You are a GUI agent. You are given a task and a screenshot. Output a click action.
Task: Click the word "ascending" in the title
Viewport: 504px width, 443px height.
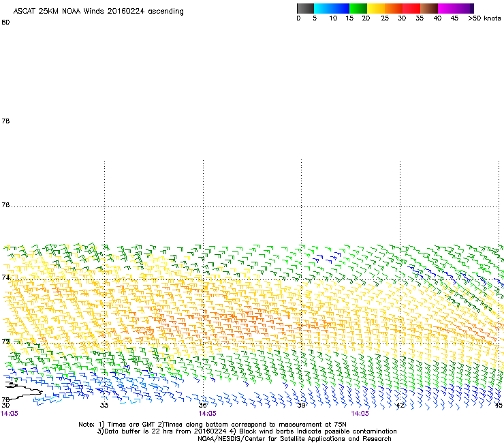click(x=166, y=12)
